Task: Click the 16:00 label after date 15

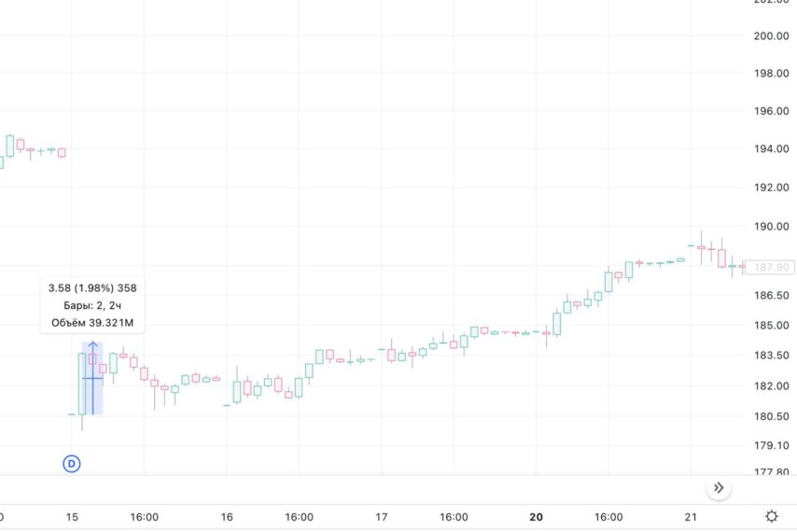Action: (x=145, y=517)
